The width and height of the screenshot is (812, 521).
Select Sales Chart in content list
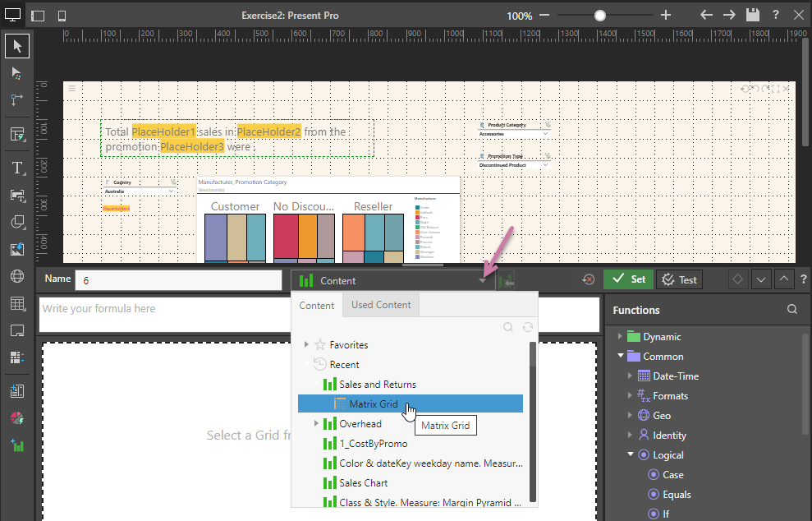[363, 483]
